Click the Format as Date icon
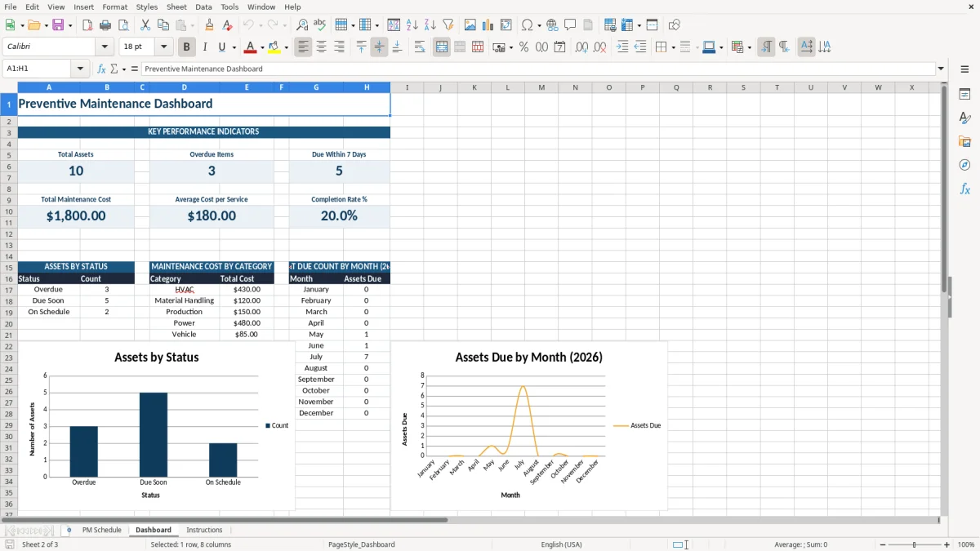The height and width of the screenshot is (551, 980). 559,47
